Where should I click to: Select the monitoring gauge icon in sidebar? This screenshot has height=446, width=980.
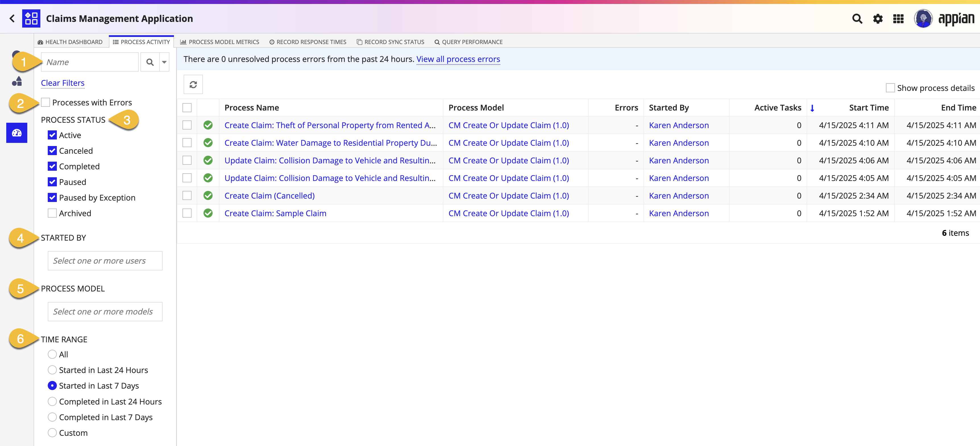pos(17,133)
